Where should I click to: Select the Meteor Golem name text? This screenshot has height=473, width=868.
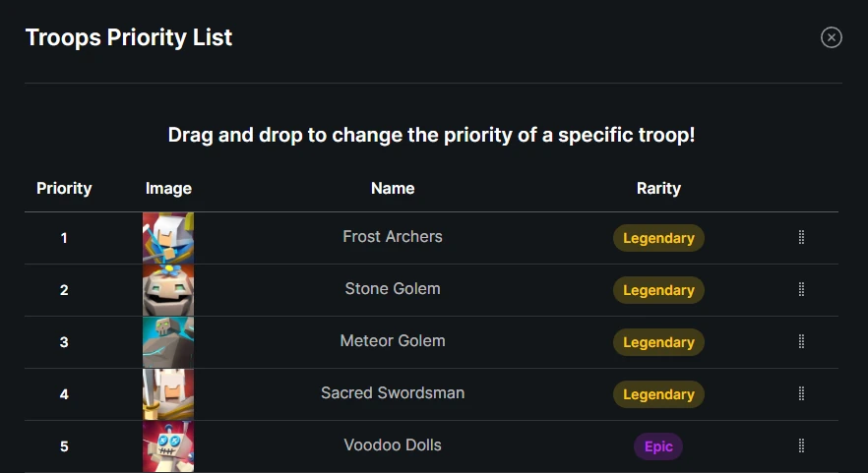point(393,341)
